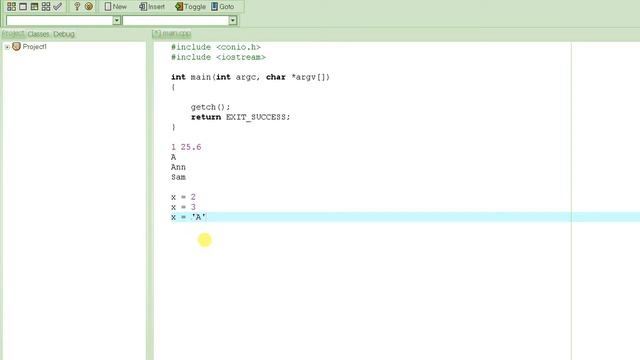
Task: Click the '#include <iostream>' line
Action: point(218,57)
